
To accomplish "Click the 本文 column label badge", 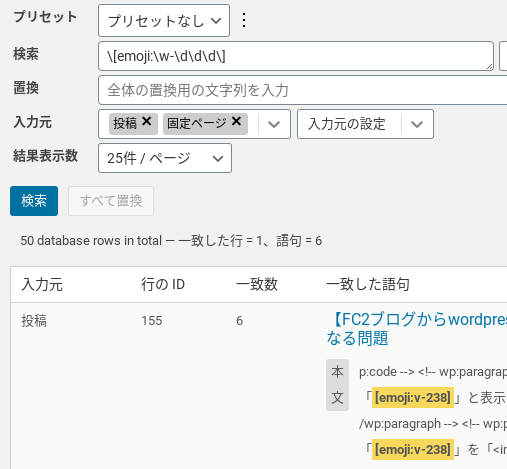I will pos(337,385).
